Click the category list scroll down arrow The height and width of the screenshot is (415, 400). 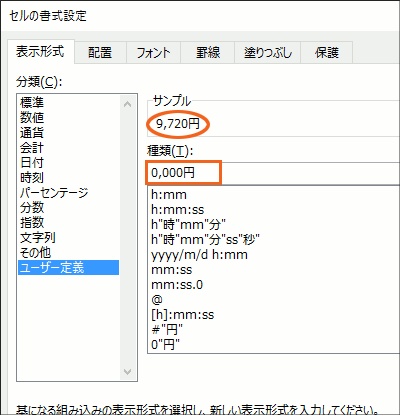(127, 371)
